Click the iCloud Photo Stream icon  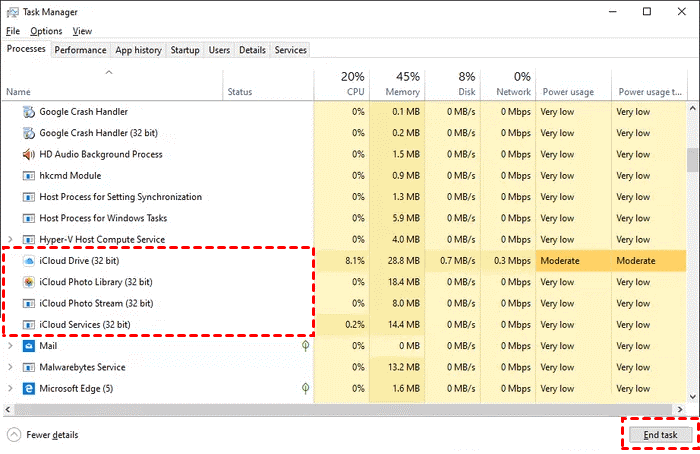pos(28,303)
